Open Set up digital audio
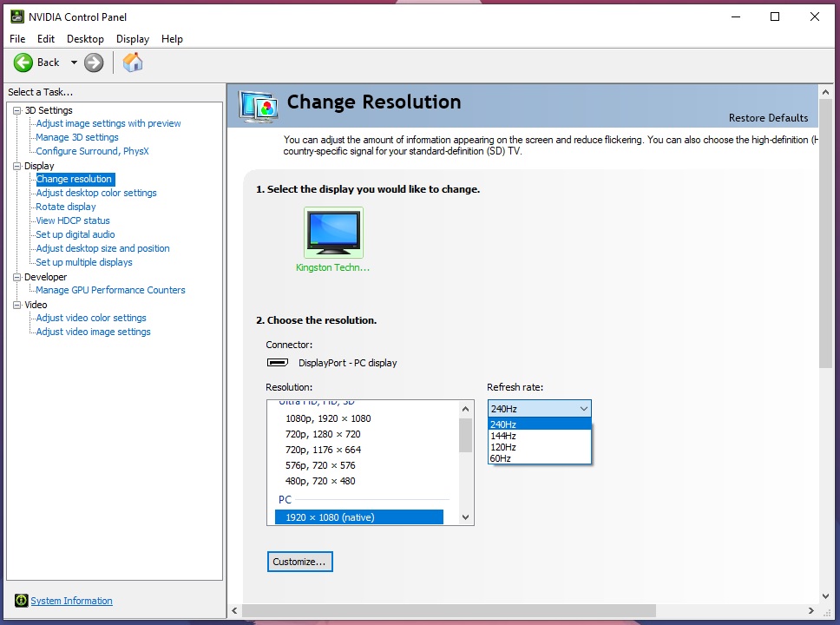This screenshot has height=625, width=840. [x=75, y=234]
